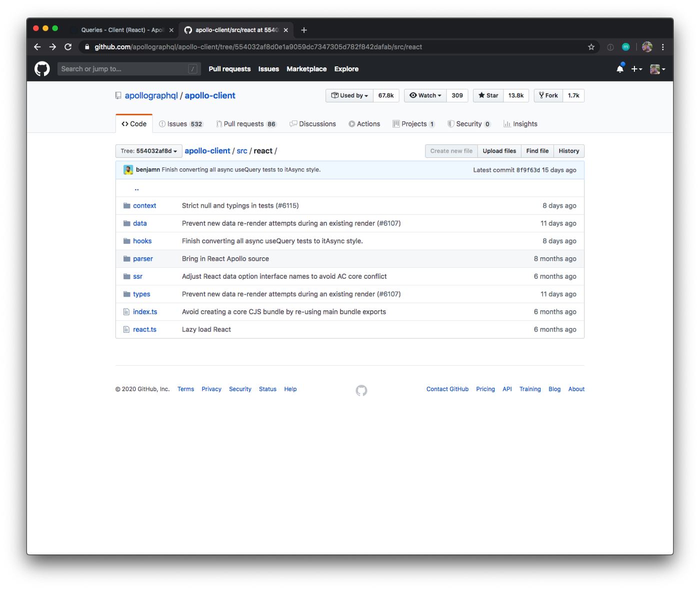This screenshot has height=590, width=700.
Task: Open the Tree: 554032af8d branch selector
Action: click(148, 151)
